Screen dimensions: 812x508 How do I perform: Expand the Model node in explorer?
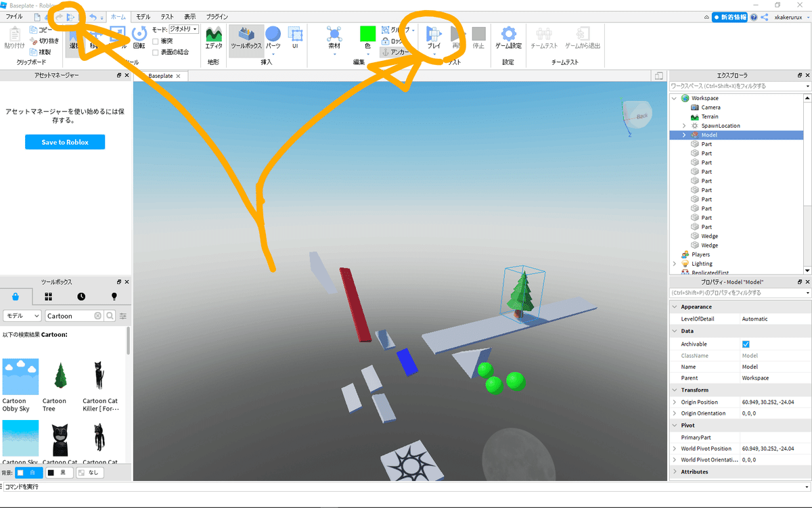pos(684,135)
